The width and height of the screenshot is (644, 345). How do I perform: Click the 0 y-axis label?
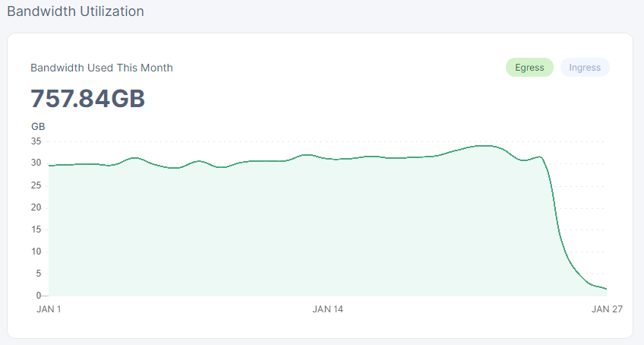click(x=38, y=296)
